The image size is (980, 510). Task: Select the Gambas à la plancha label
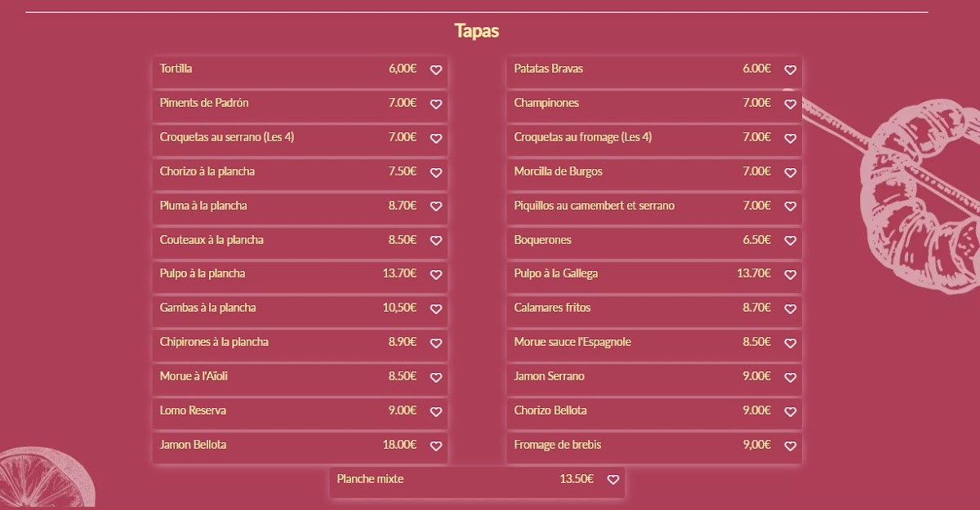(208, 308)
